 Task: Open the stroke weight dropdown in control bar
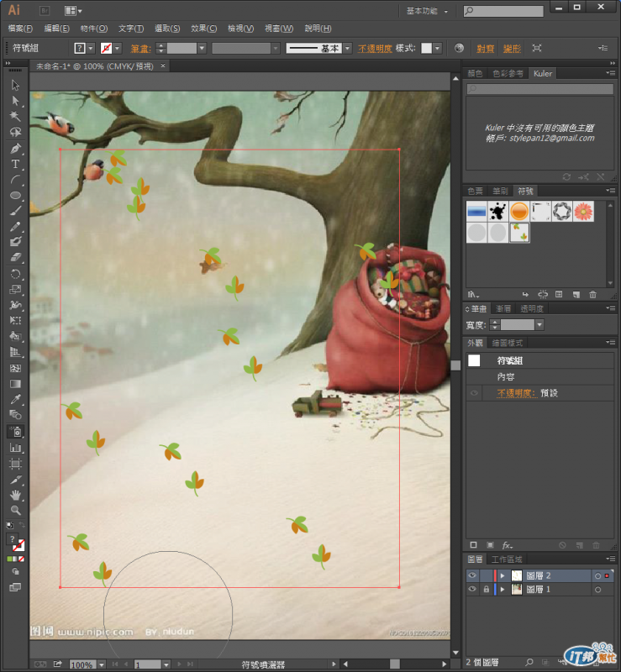(x=202, y=49)
